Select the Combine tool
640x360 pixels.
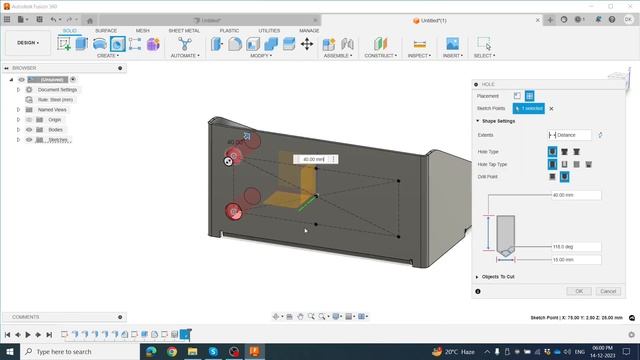coord(271,44)
